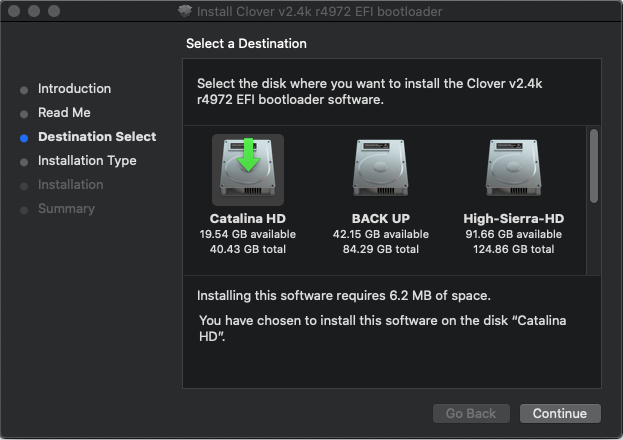Click the dimmed Installation step in the sidebar

tap(71, 185)
